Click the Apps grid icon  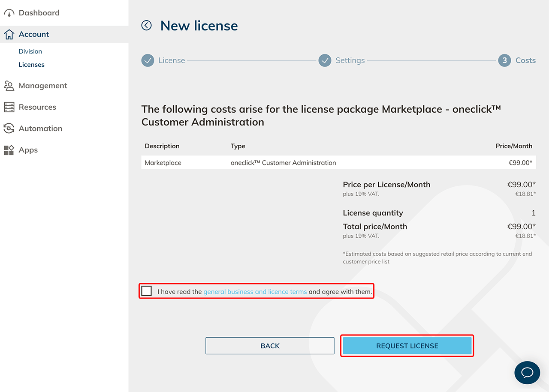(9, 150)
